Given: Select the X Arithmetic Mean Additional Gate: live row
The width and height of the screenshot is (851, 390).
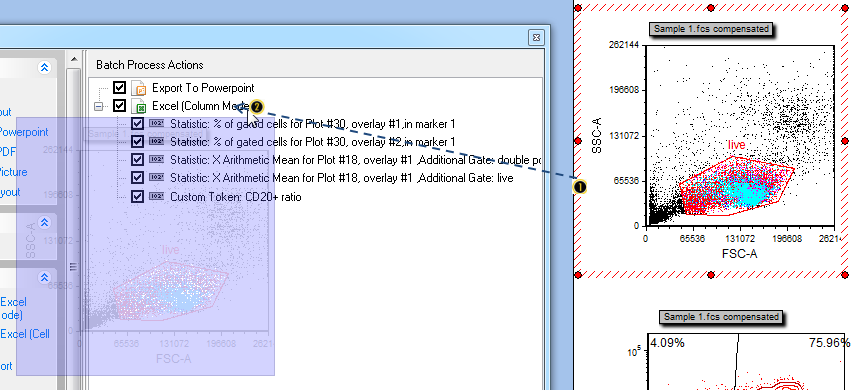Looking at the screenshot, I should [x=341, y=178].
